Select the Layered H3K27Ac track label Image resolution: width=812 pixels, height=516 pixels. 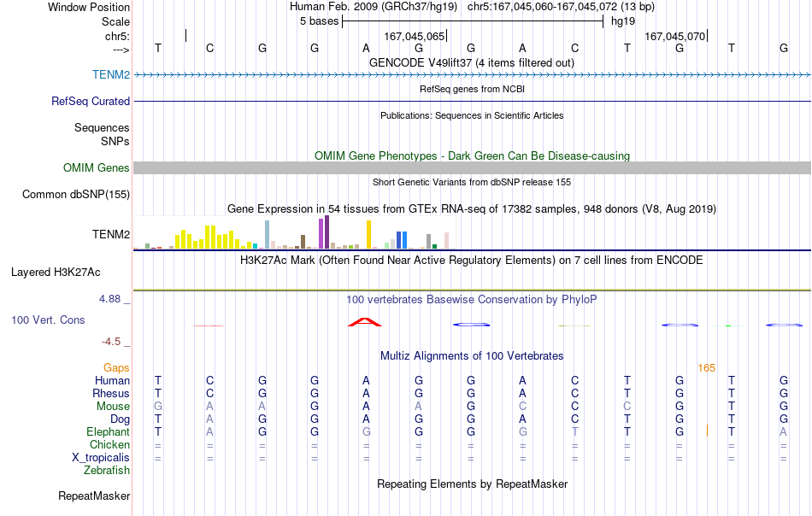pos(56,273)
